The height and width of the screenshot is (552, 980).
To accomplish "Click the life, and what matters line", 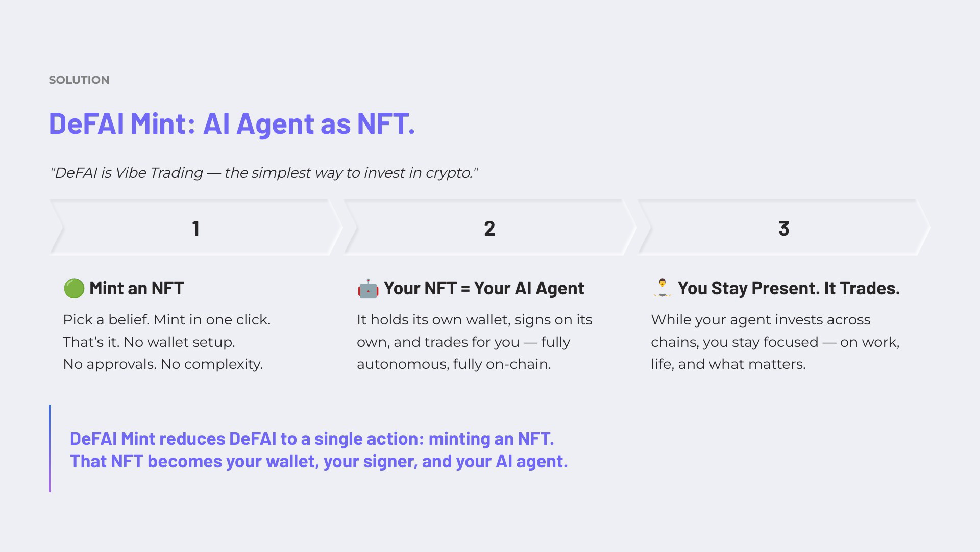I will [x=728, y=364].
